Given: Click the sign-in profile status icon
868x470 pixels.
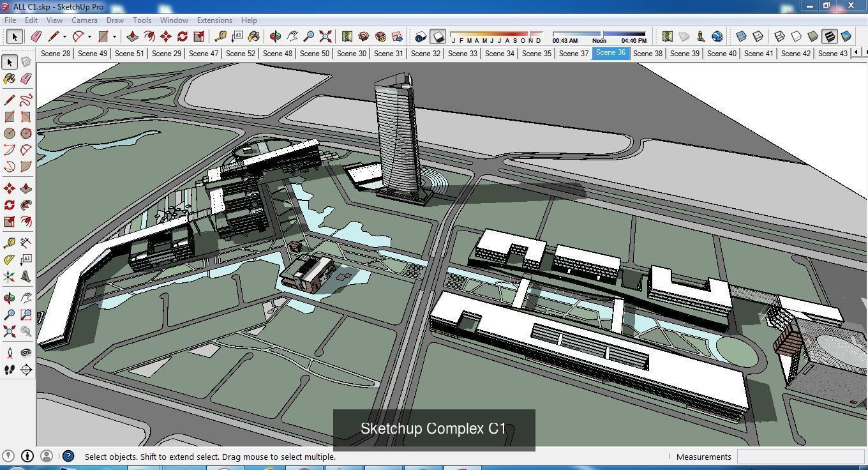Looking at the screenshot, I should (x=47, y=456).
